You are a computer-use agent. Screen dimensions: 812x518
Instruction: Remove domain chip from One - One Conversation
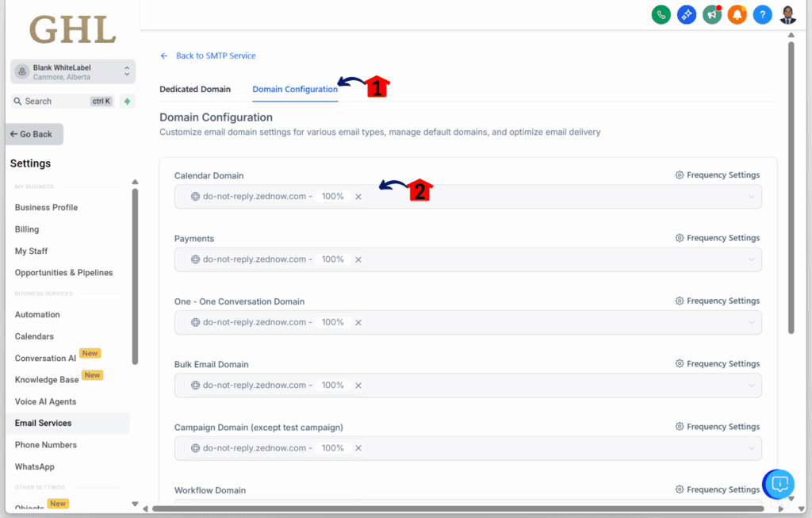pos(358,322)
